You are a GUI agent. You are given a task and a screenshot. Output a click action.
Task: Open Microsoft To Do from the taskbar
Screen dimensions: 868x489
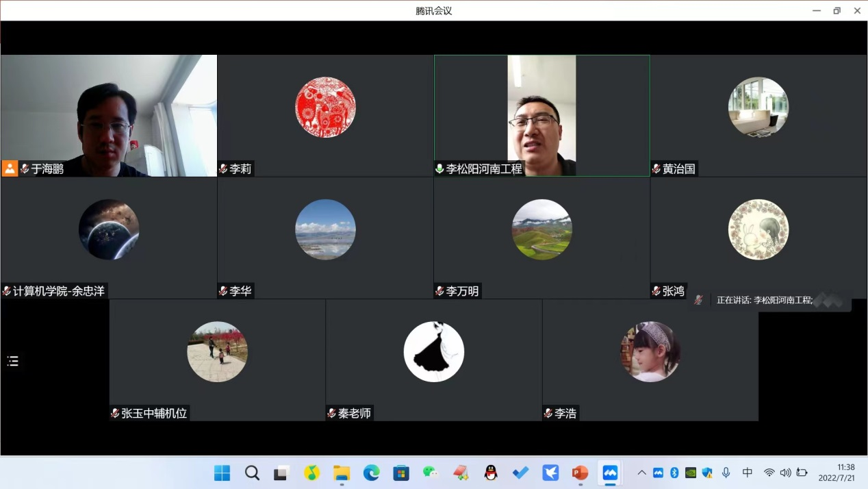click(x=520, y=473)
